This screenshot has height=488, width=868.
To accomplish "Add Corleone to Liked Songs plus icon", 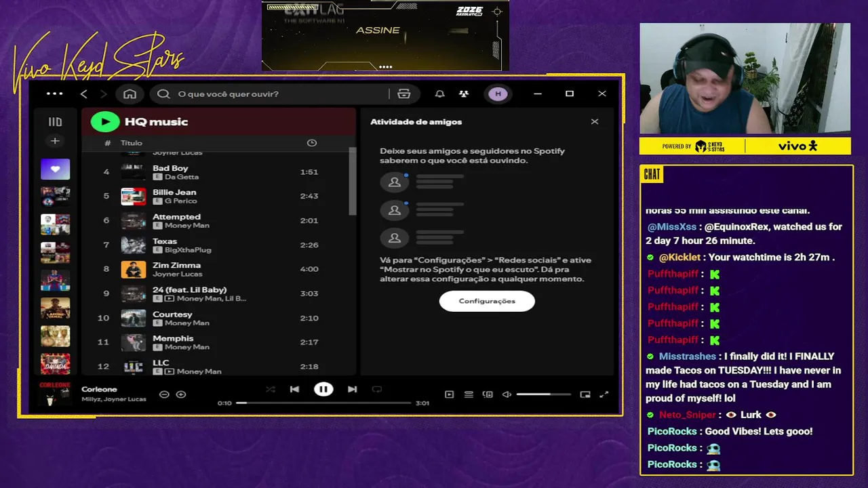I will tap(181, 394).
